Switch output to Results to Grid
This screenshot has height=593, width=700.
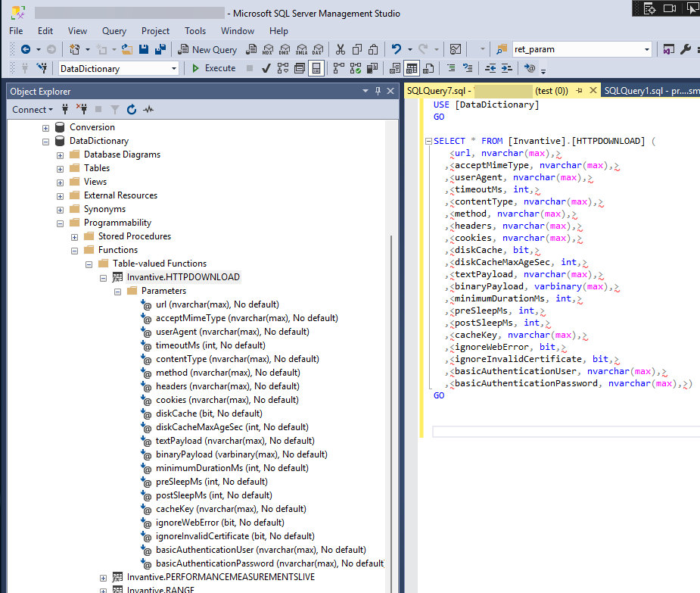(x=412, y=68)
